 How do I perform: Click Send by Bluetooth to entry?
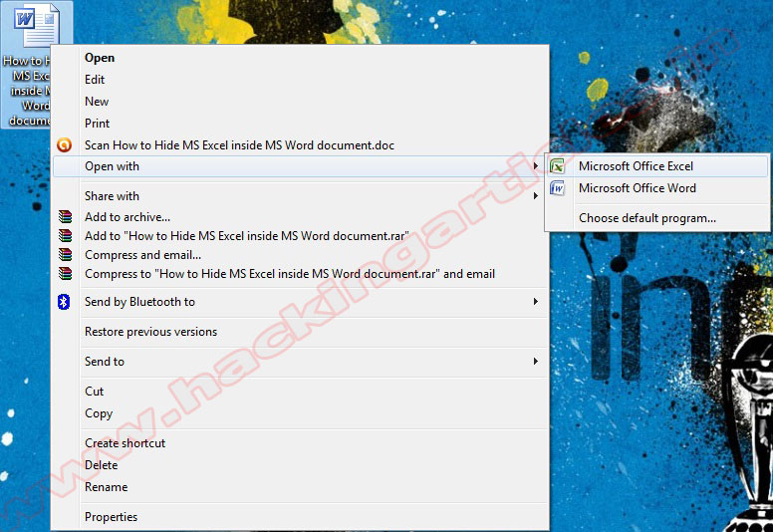click(300, 301)
